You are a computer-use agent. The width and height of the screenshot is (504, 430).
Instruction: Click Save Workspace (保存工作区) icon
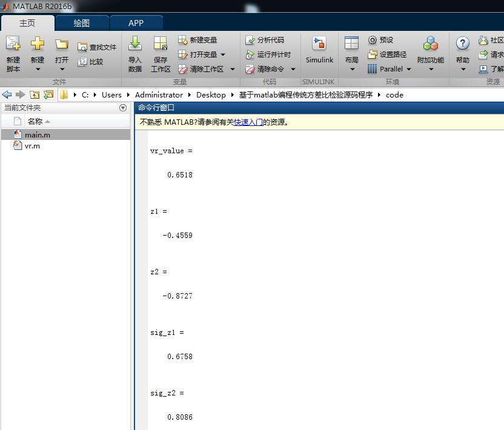click(x=161, y=44)
